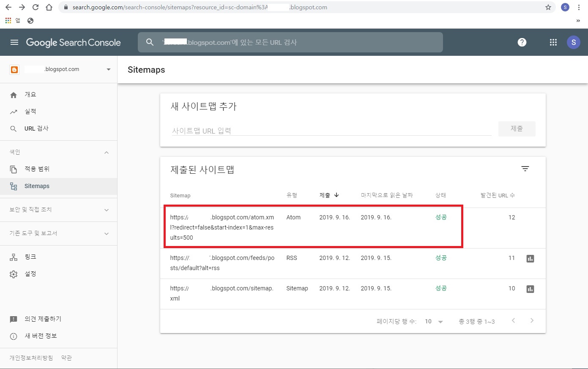Open apps shortcut in bookmarks bar
The height and width of the screenshot is (369, 588).
(x=12, y=20)
